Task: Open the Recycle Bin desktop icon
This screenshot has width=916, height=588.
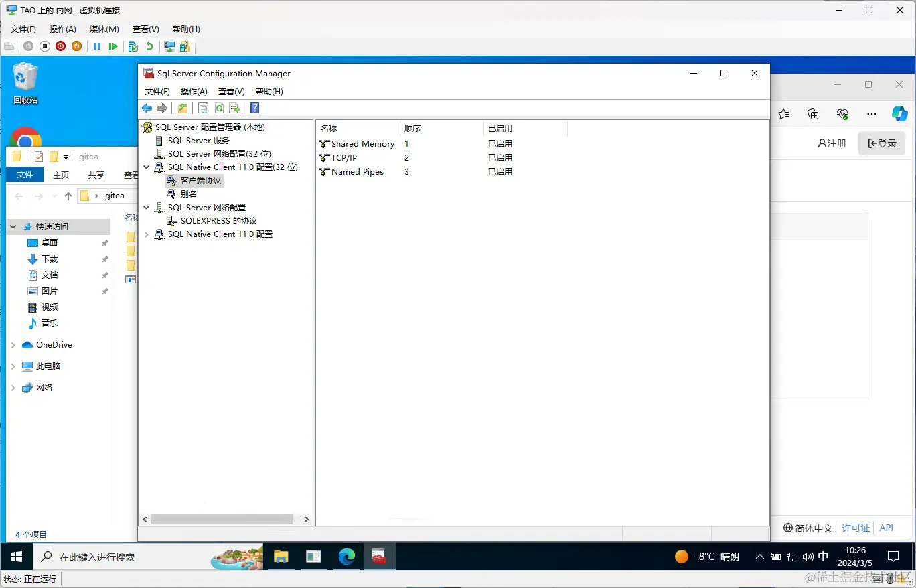Action: tap(25, 84)
